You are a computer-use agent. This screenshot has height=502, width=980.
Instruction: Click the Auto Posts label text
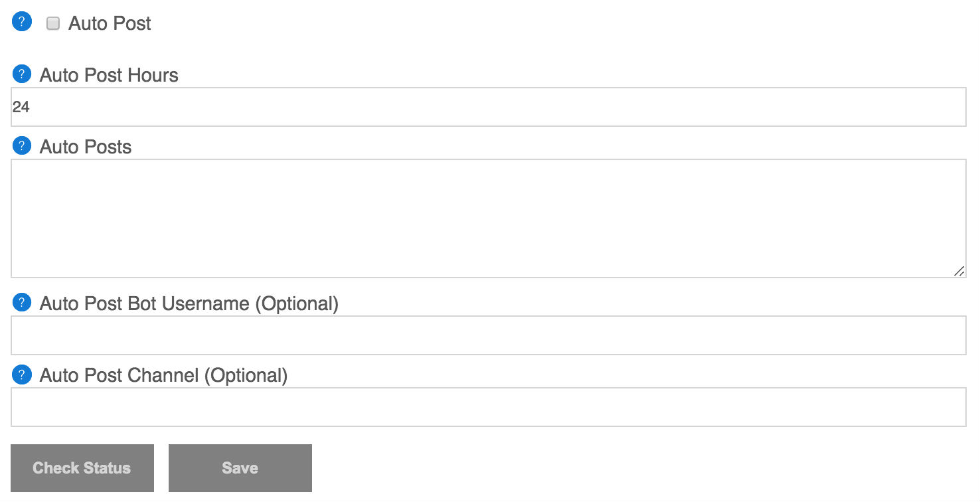[x=86, y=147]
